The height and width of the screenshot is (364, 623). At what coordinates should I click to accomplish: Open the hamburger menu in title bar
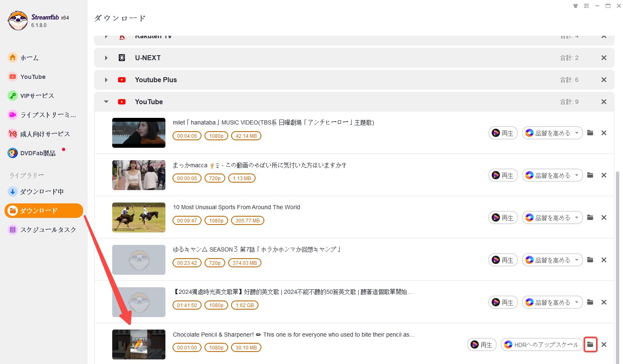coord(586,6)
